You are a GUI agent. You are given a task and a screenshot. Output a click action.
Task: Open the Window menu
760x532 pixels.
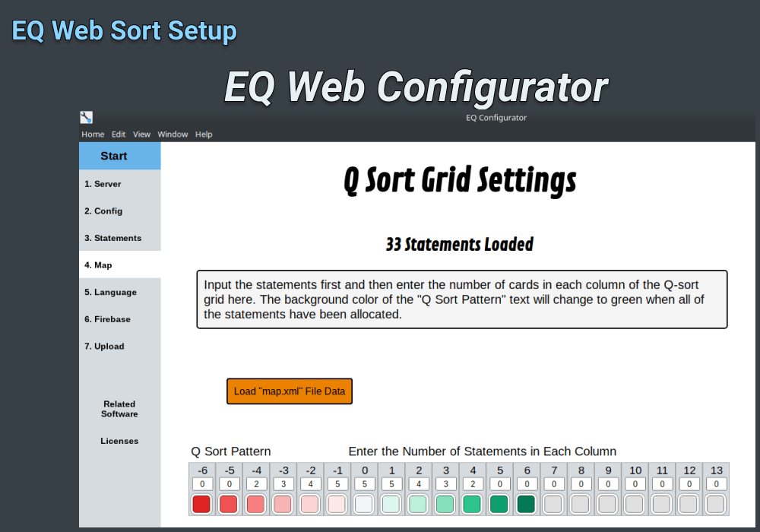(173, 135)
